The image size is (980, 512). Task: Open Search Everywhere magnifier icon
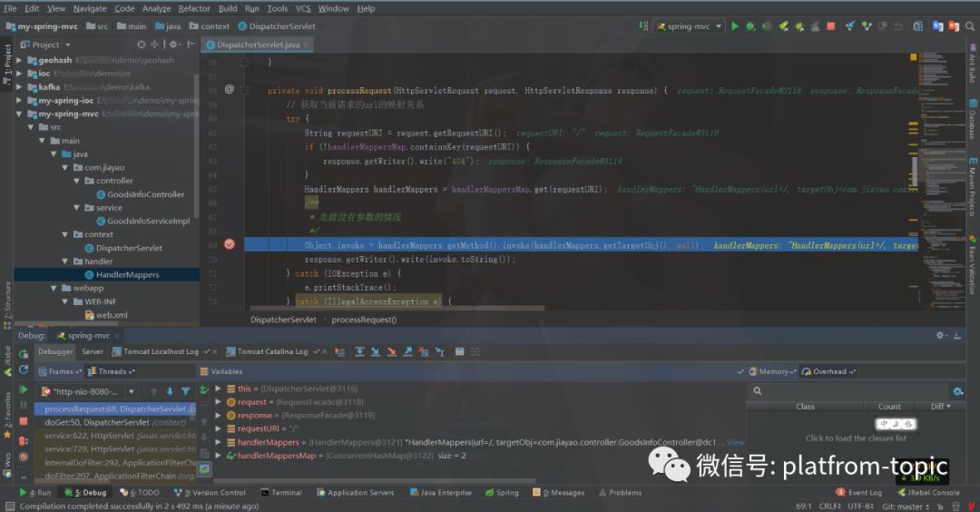pyautogui.click(x=969, y=26)
